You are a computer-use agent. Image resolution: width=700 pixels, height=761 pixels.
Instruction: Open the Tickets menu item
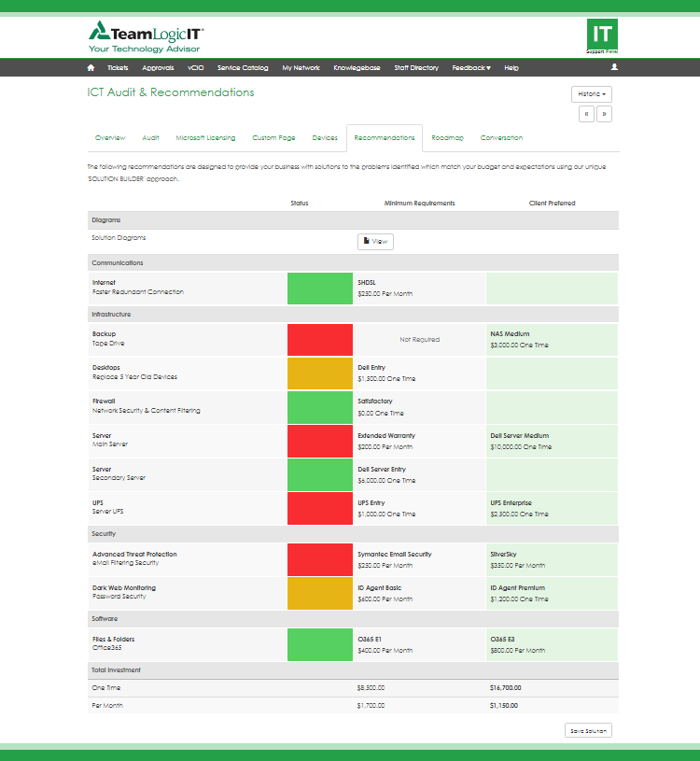tap(118, 68)
